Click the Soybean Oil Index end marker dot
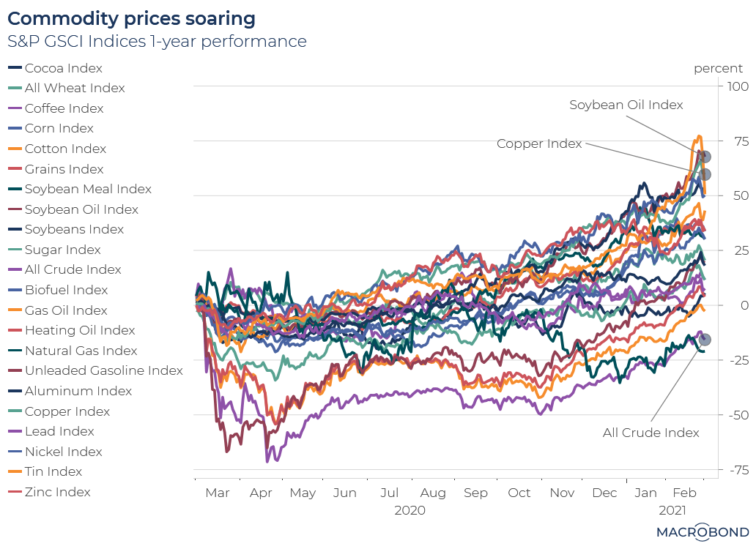 click(x=705, y=157)
